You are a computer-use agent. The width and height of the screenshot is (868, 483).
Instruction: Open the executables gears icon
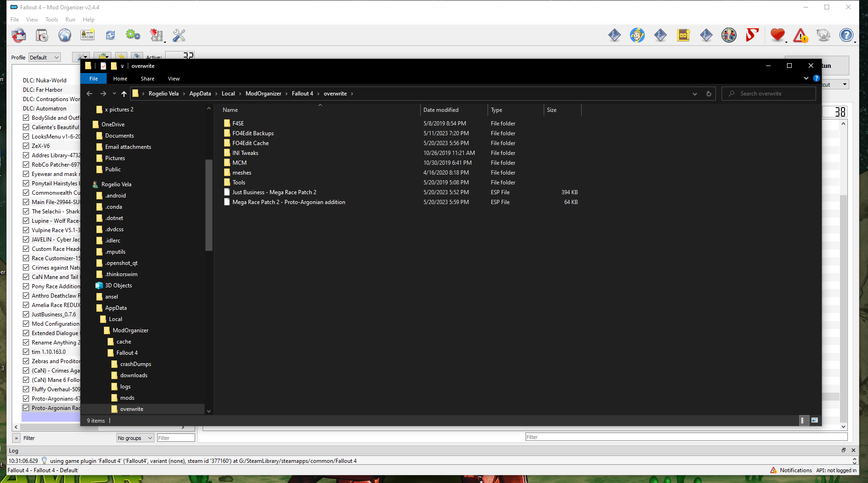coord(133,35)
